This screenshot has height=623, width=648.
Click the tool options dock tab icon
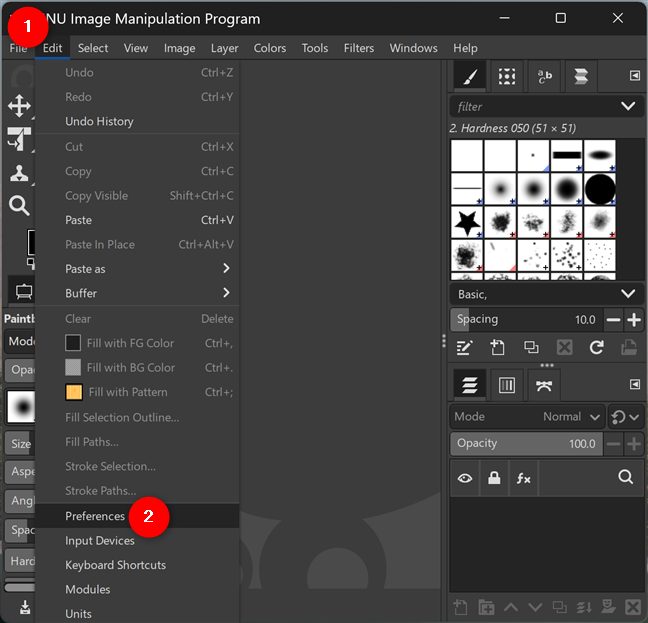pos(24,291)
